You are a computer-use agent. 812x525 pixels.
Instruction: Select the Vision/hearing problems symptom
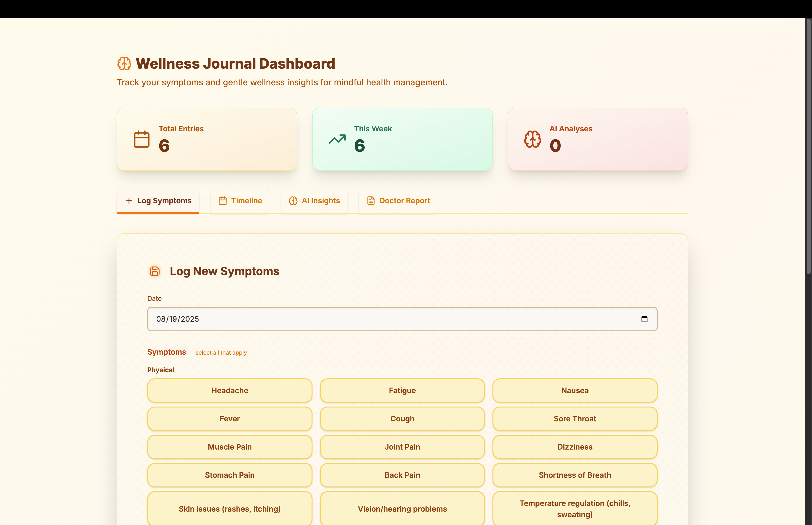point(402,509)
